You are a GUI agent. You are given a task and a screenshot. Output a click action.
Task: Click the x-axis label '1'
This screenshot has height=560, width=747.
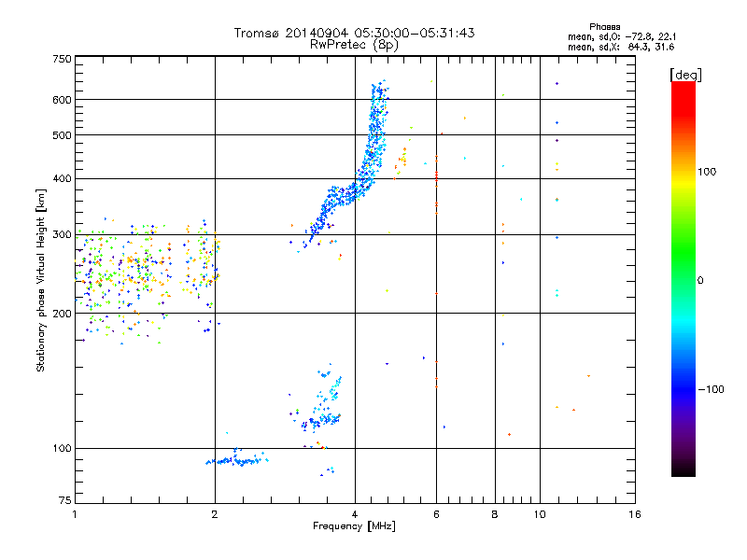coord(75,514)
